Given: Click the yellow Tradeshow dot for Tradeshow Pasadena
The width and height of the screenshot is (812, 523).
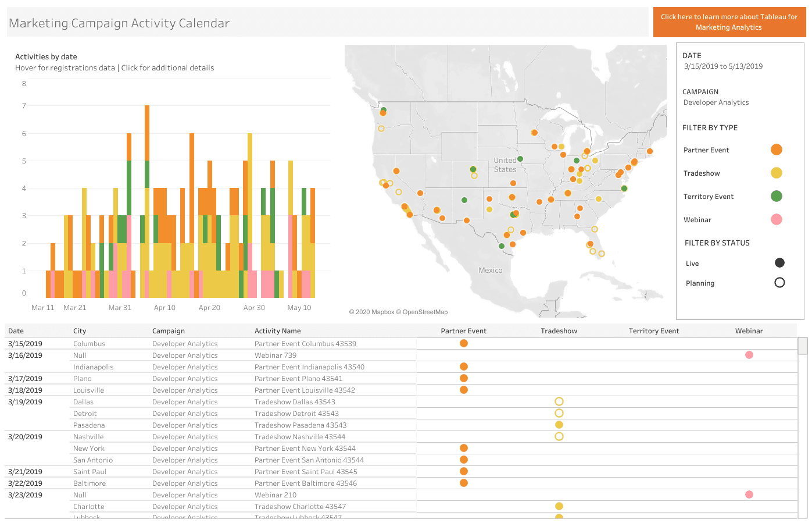Looking at the screenshot, I should click(x=559, y=425).
